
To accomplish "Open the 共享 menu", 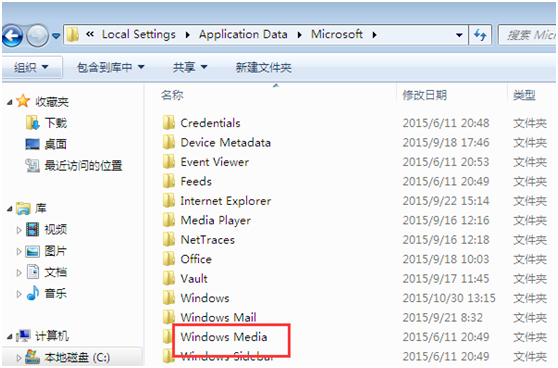I will point(190,67).
